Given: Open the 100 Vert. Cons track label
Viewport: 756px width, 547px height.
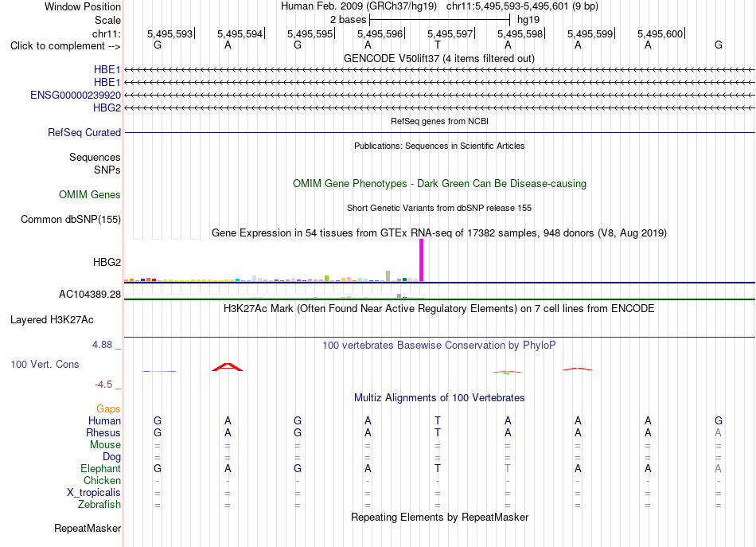Looking at the screenshot, I should tap(45, 364).
